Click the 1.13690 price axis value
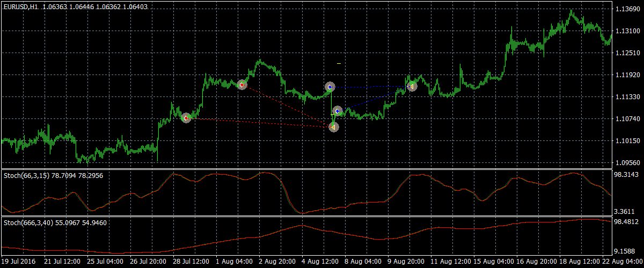This screenshot has height=268, width=644. [628, 9]
